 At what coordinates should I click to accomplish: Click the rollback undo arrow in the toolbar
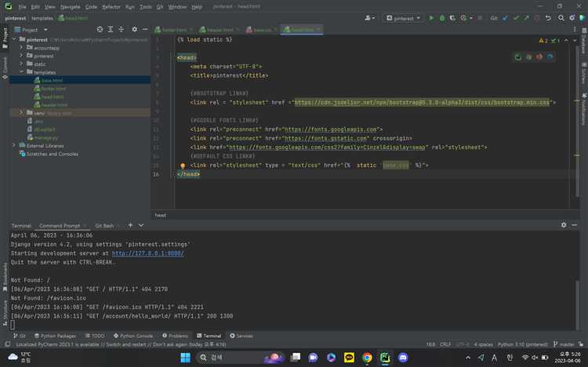[548, 18]
